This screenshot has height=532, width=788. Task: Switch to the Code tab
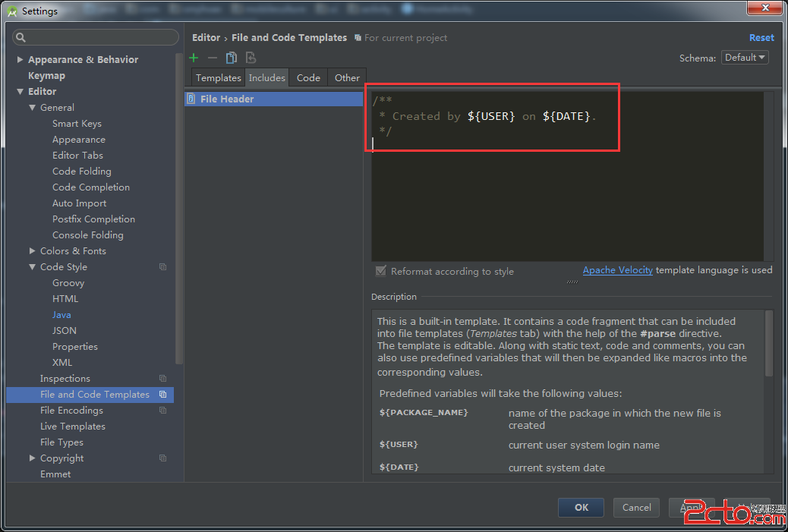(x=308, y=78)
